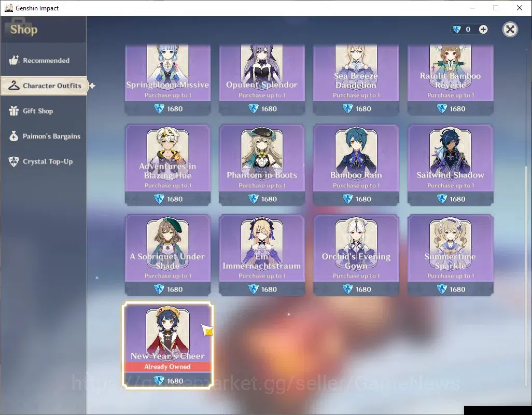Click 'Purchase up to 1' under Bamboo Rain
Viewport: 532px width, 415px height.
[356, 186]
